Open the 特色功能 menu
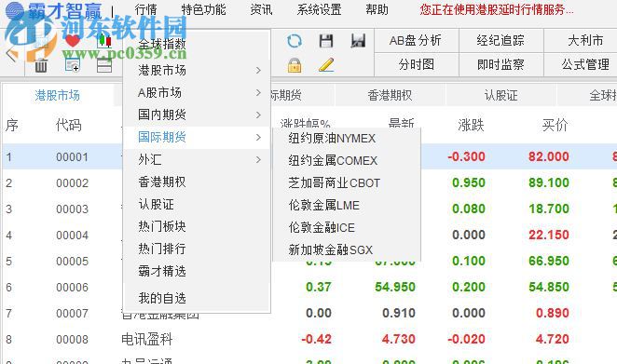The height and width of the screenshot is (364, 617). click(x=203, y=9)
